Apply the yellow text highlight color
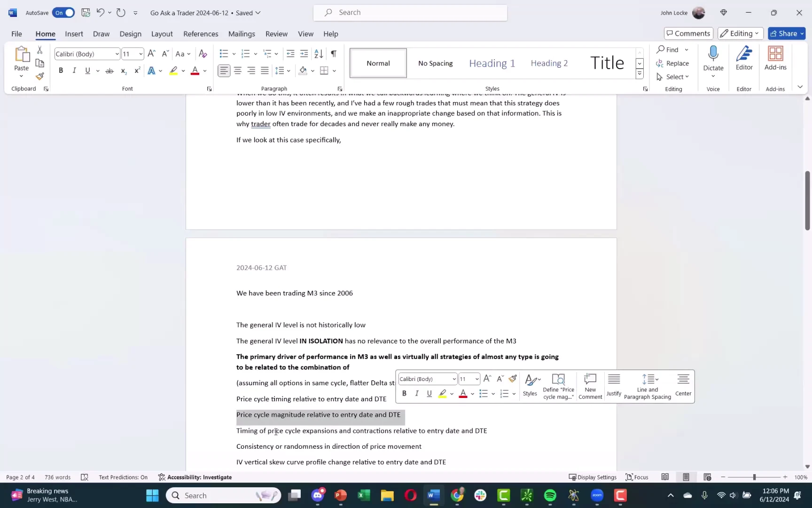The image size is (812, 508). point(173,71)
